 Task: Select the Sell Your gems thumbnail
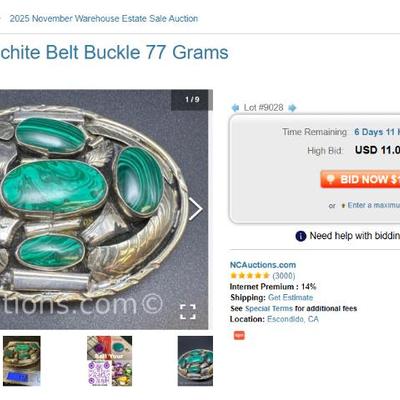[x=110, y=361]
